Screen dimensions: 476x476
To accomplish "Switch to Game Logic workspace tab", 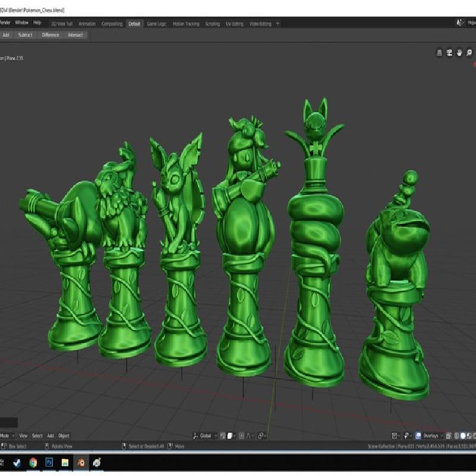I will click(156, 24).
